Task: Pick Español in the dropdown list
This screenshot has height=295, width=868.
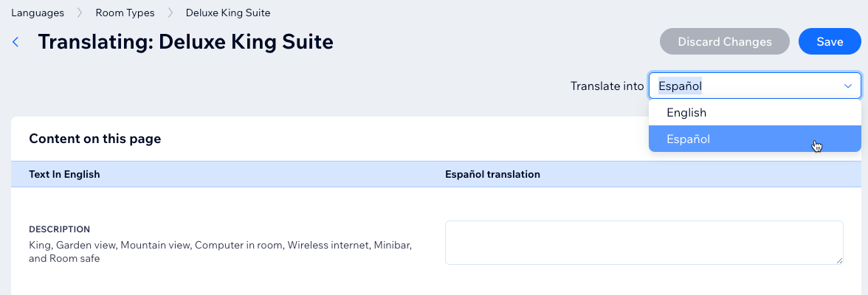Action: (x=688, y=139)
